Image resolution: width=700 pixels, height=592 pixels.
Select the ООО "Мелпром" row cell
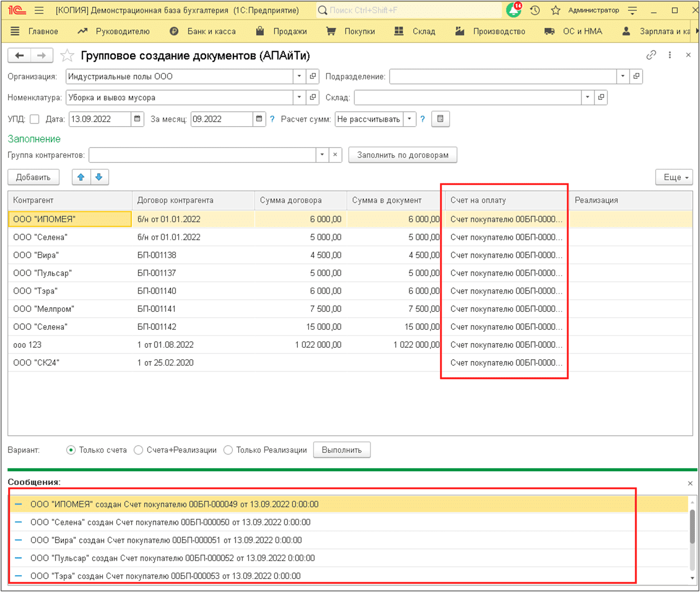(x=70, y=309)
